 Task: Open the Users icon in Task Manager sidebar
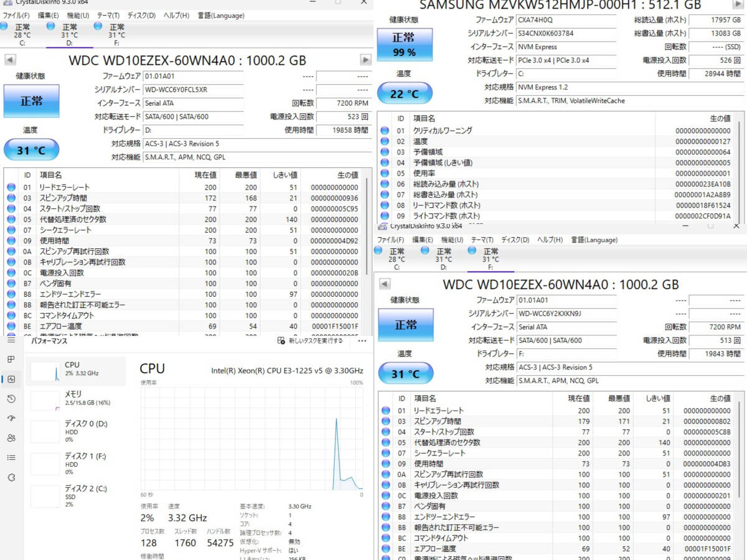click(11, 438)
